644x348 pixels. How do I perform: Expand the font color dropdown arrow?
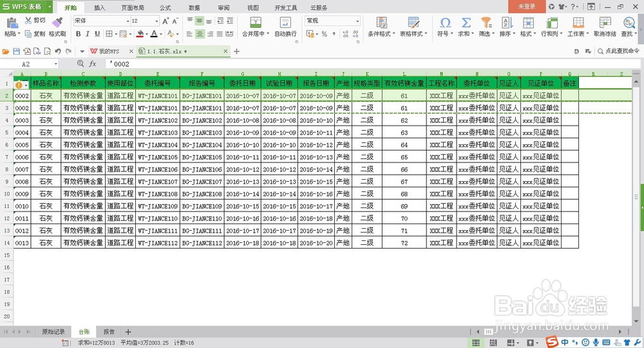click(x=160, y=34)
